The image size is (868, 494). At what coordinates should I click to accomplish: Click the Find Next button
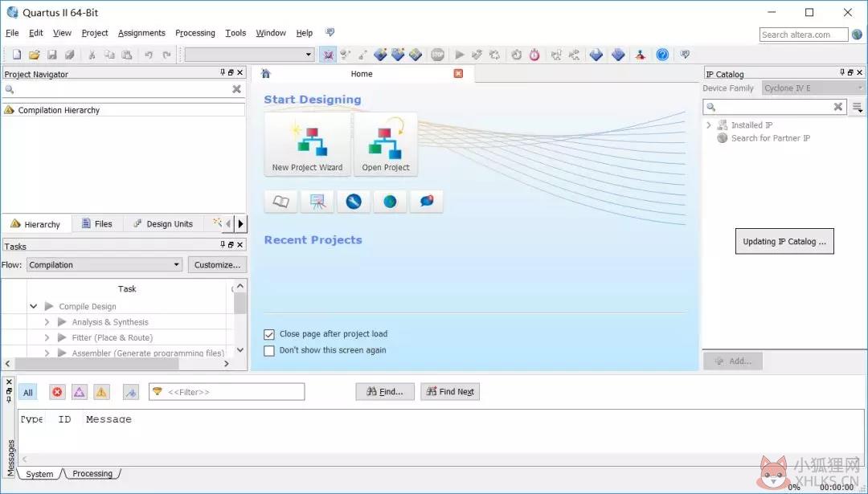coord(450,392)
